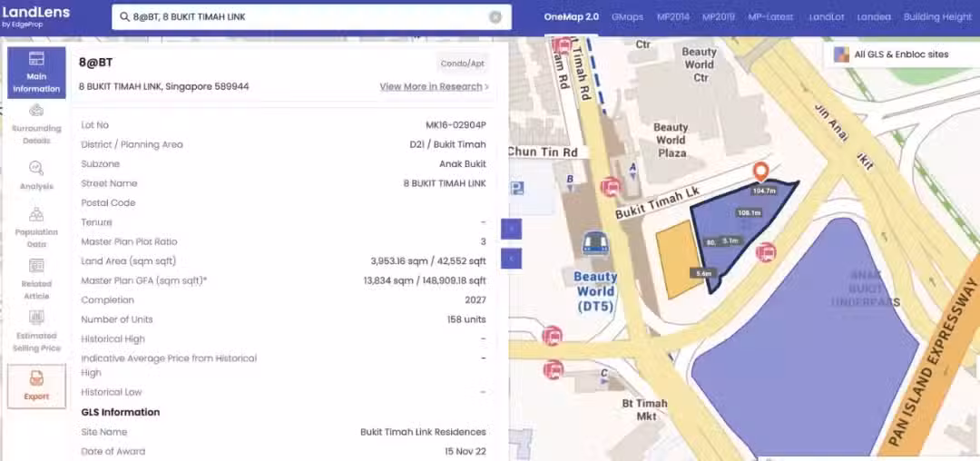This screenshot has height=461, width=980.
Task: Click GFA value 13,834 sqm / 148,909.18 sqft
Action: tap(425, 280)
